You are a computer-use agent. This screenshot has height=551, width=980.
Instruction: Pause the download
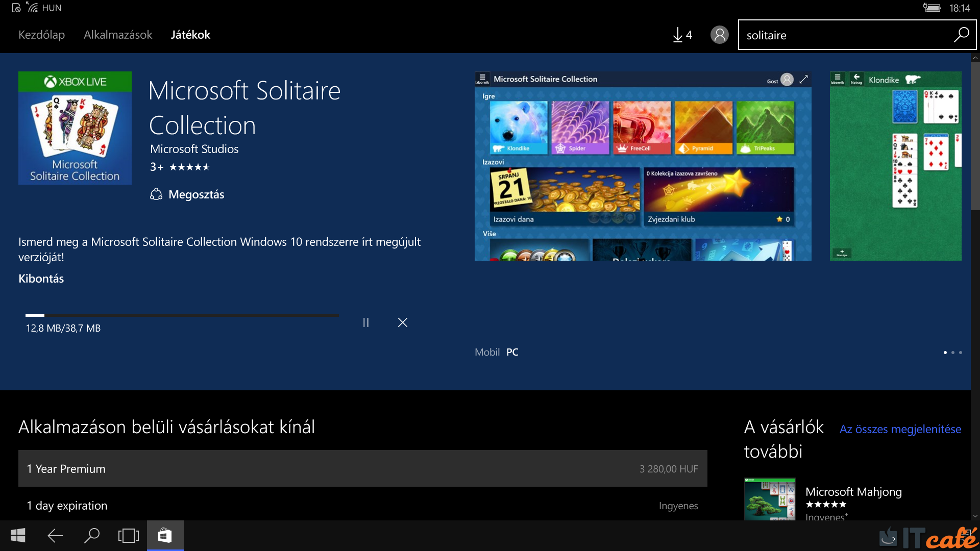pos(366,322)
